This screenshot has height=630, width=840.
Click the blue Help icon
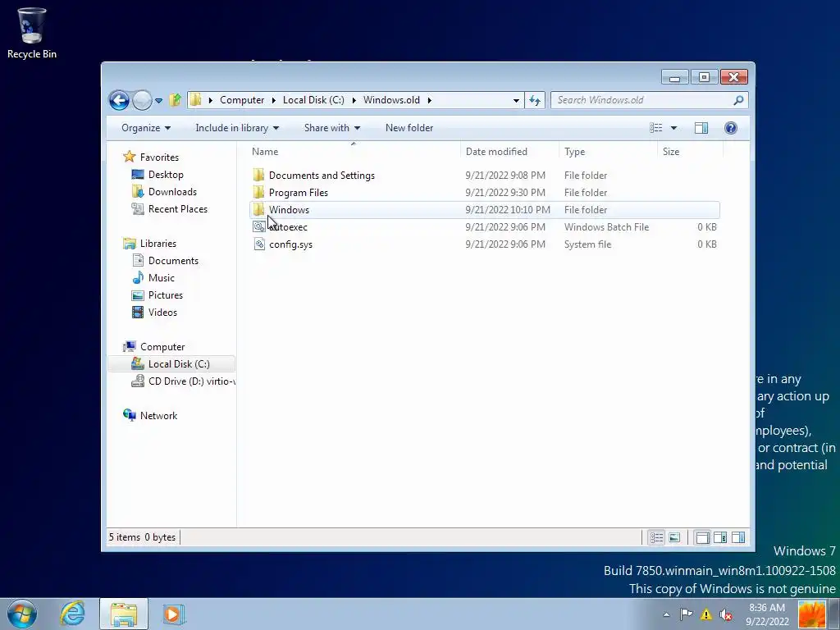tap(731, 128)
